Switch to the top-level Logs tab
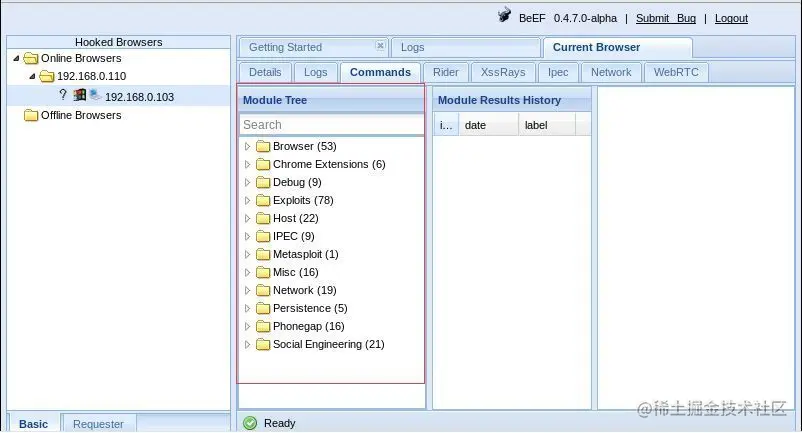Image resolution: width=802 pixels, height=433 pixels. click(465, 48)
